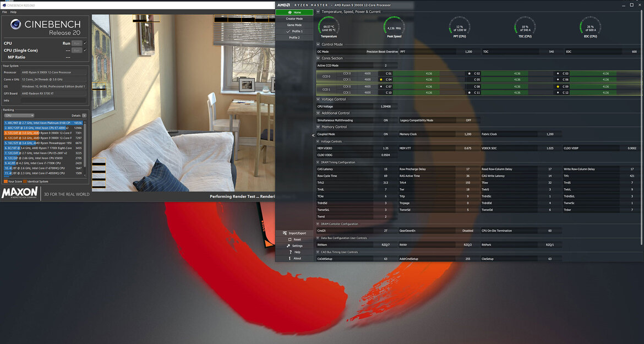644x344 pixels.
Task: Click the C 01 core speed slider bar
Action: [x=429, y=74]
